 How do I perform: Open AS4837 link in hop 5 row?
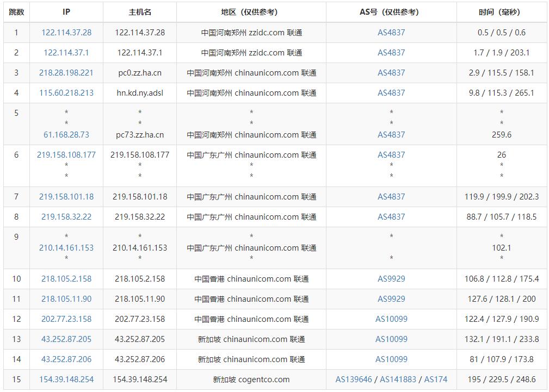(391, 135)
